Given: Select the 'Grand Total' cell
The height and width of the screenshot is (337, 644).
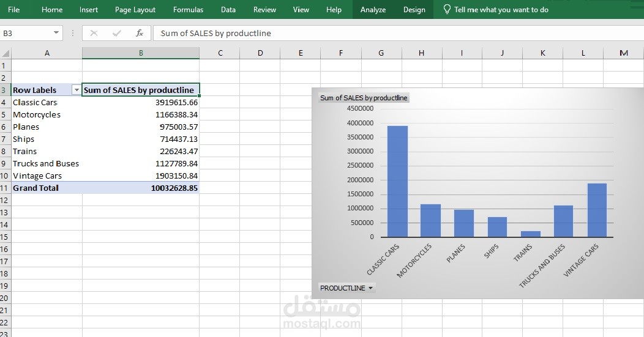Looking at the screenshot, I should coord(47,188).
